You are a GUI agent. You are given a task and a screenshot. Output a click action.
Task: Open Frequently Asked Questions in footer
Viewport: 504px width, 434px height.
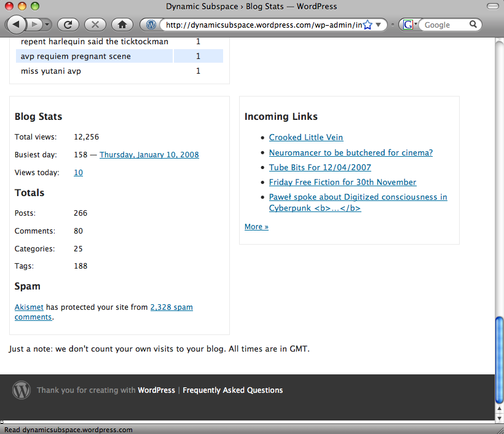point(232,390)
